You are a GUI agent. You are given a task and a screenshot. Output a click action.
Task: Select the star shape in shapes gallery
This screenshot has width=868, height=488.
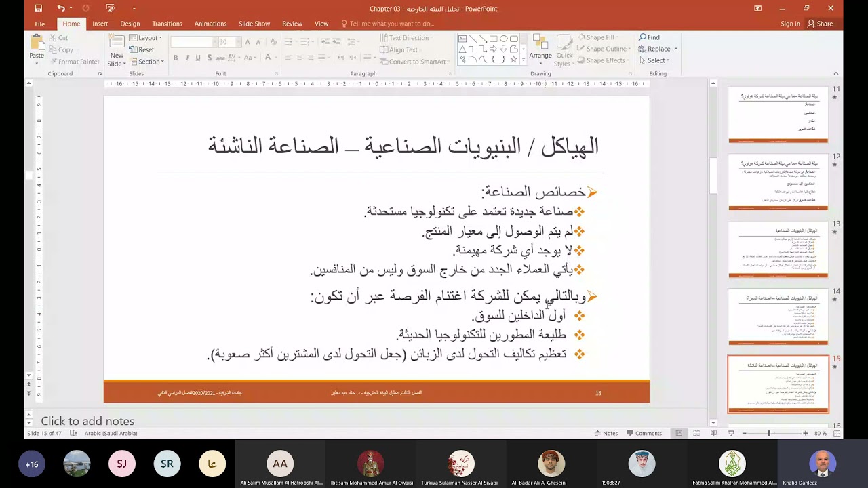(513, 59)
